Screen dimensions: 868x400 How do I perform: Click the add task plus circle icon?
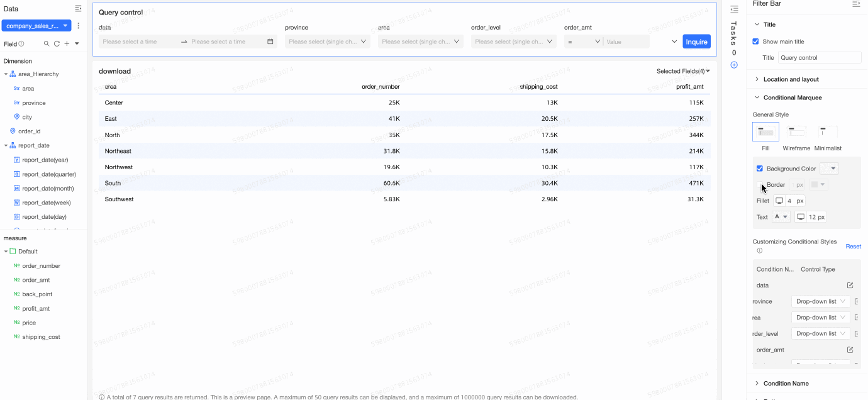(x=734, y=65)
